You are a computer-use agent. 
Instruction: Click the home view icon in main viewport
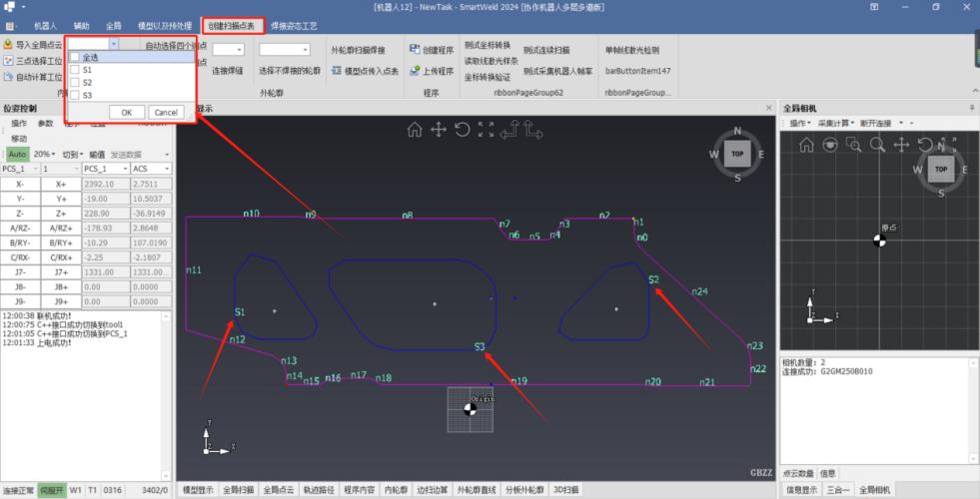click(x=415, y=129)
